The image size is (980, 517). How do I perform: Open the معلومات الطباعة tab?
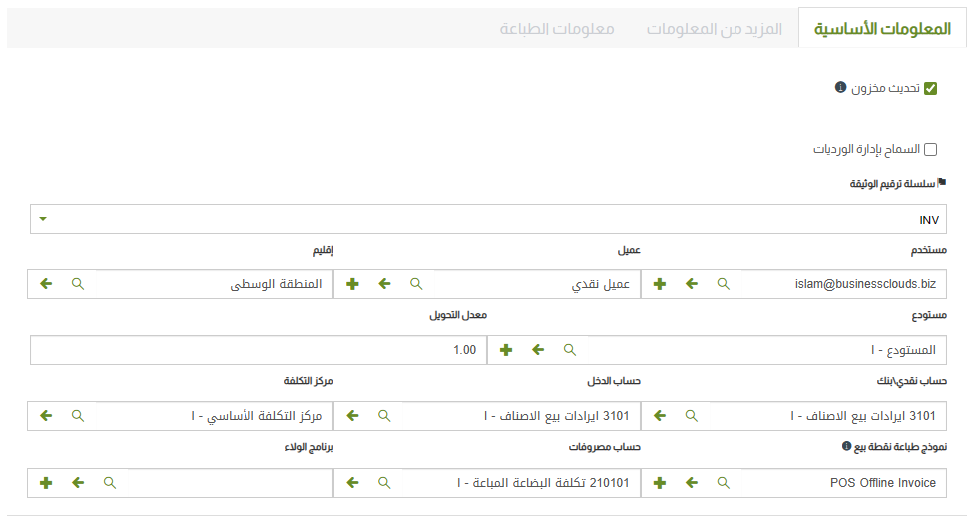557,28
